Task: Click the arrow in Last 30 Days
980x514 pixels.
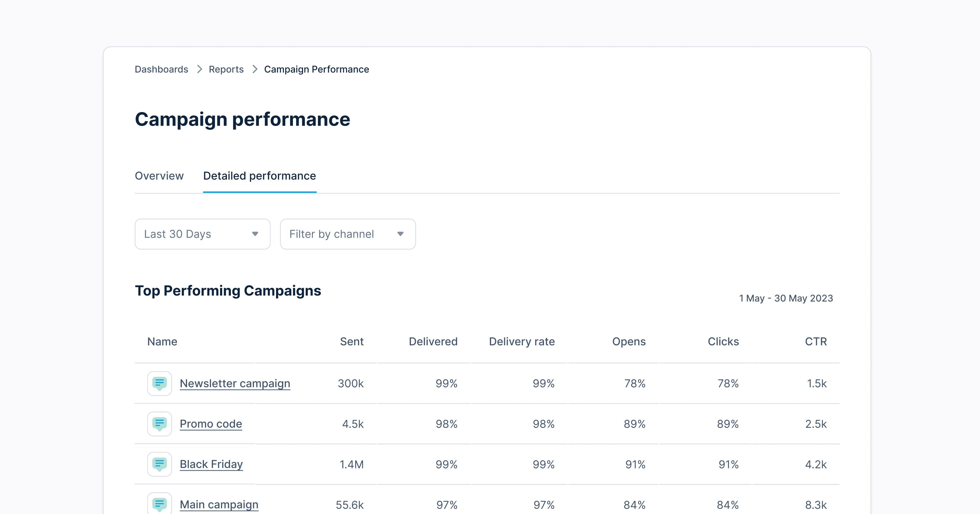Action: point(255,234)
